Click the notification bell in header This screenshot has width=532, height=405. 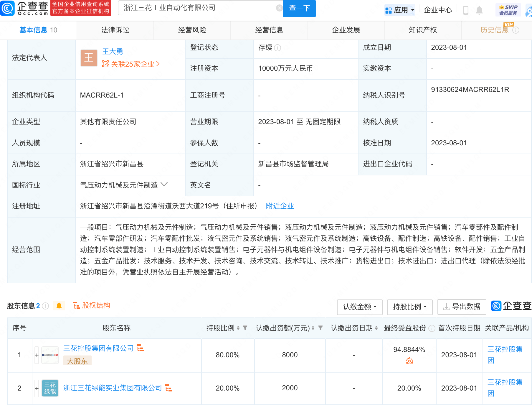coord(479,10)
